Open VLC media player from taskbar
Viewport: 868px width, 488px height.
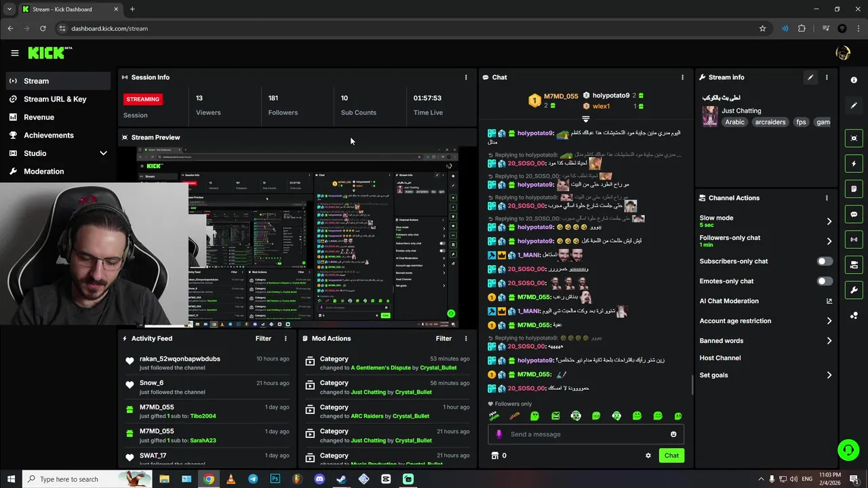coord(231,479)
